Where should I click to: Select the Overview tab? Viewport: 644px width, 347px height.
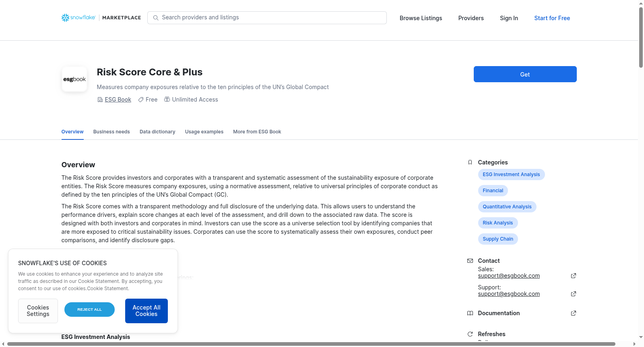point(72,132)
